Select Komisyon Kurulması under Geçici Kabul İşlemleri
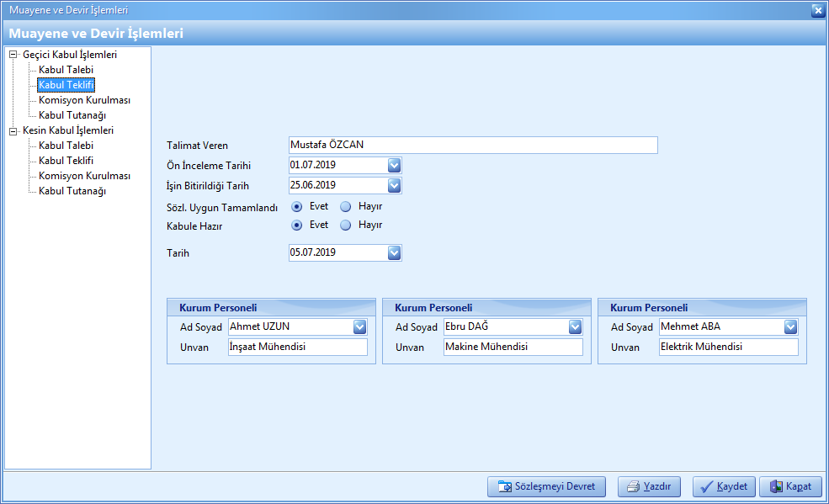The width and height of the screenshot is (829, 504). pyautogui.click(x=84, y=100)
